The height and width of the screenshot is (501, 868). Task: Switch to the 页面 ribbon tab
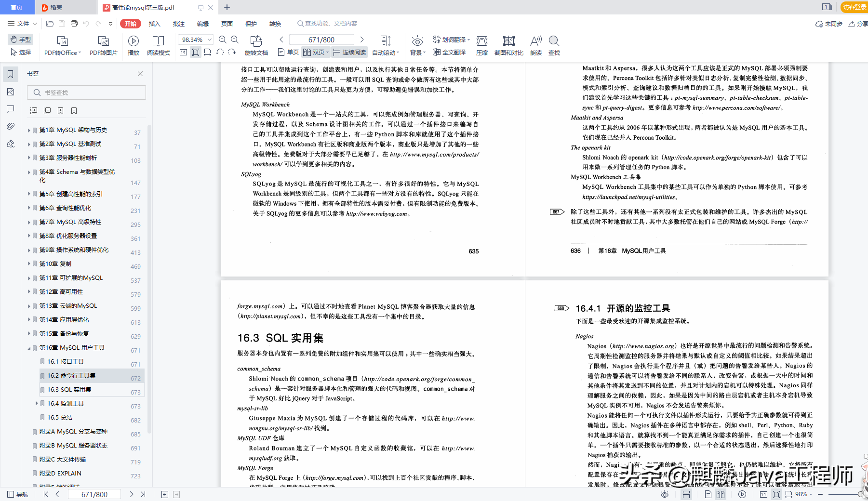pyautogui.click(x=227, y=24)
